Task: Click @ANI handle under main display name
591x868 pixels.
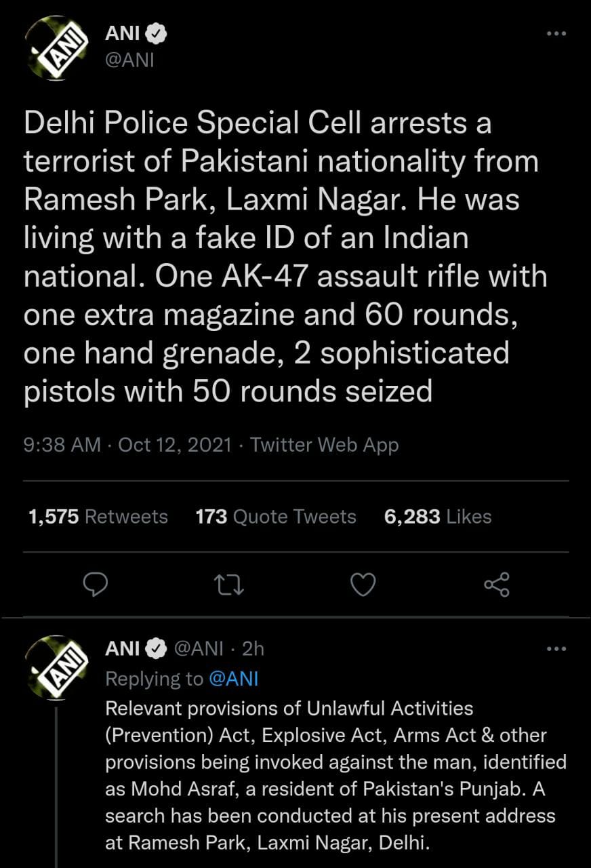Action: 130,60
